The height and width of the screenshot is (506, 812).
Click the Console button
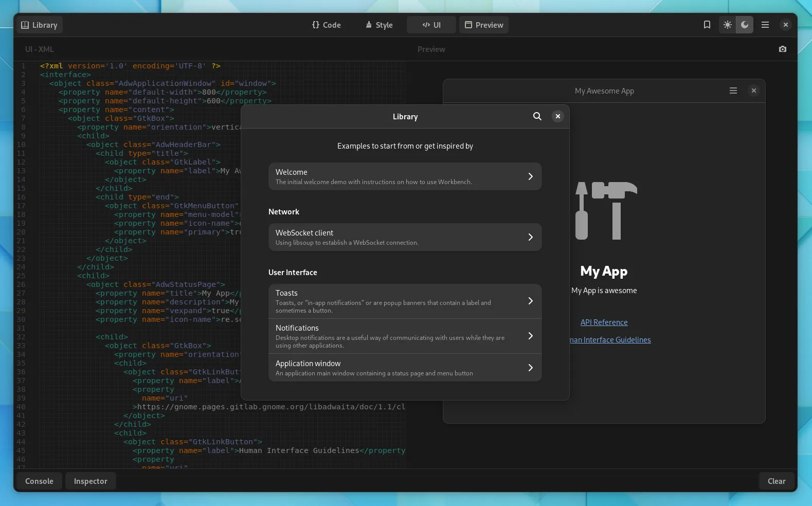(x=39, y=481)
